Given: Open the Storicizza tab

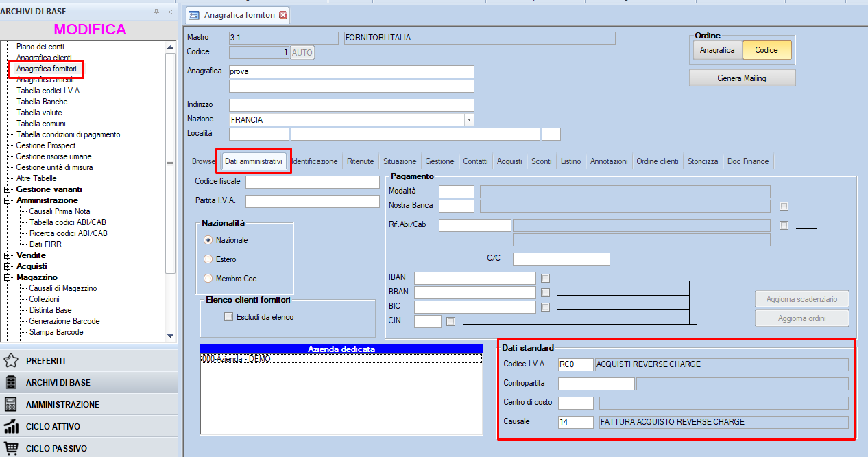Looking at the screenshot, I should [x=703, y=161].
